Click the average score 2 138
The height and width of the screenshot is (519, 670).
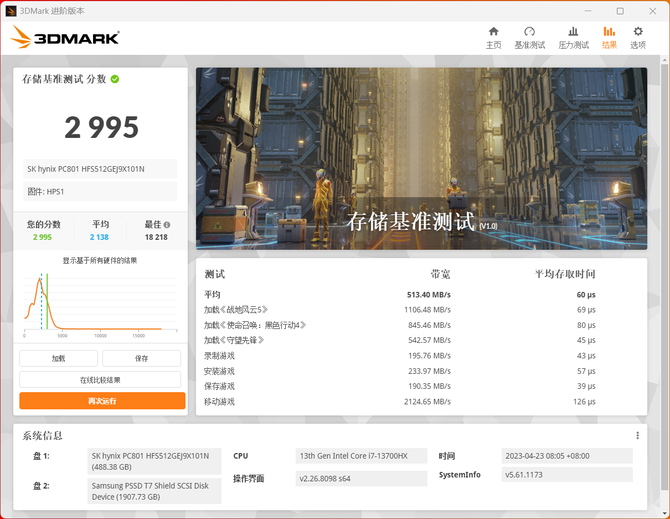coord(99,237)
